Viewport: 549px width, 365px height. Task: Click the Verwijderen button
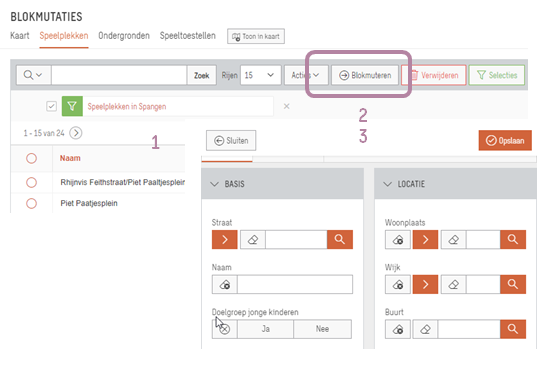point(434,75)
